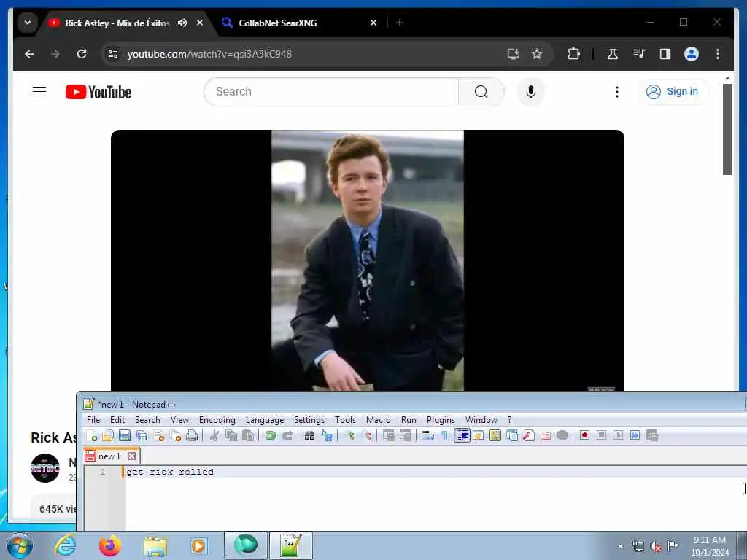
Task: Click the Copy icon in Notepad++ toolbar
Action: 231,435
